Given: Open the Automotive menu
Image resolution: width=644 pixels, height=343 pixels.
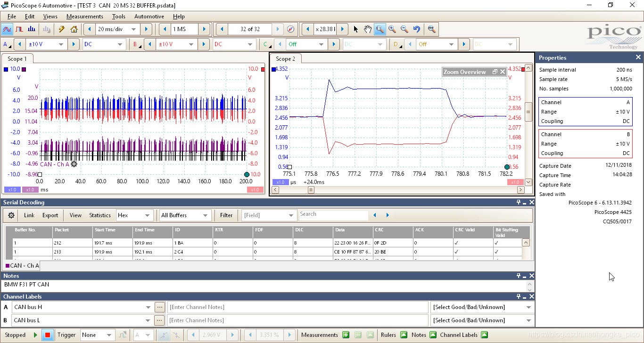Looking at the screenshot, I should click(x=149, y=16).
